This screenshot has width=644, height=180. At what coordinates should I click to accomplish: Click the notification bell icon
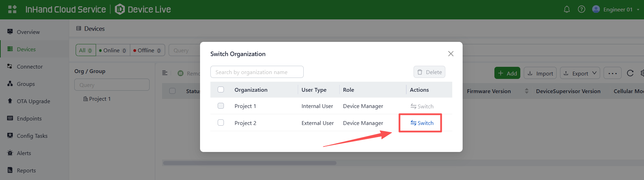click(567, 9)
